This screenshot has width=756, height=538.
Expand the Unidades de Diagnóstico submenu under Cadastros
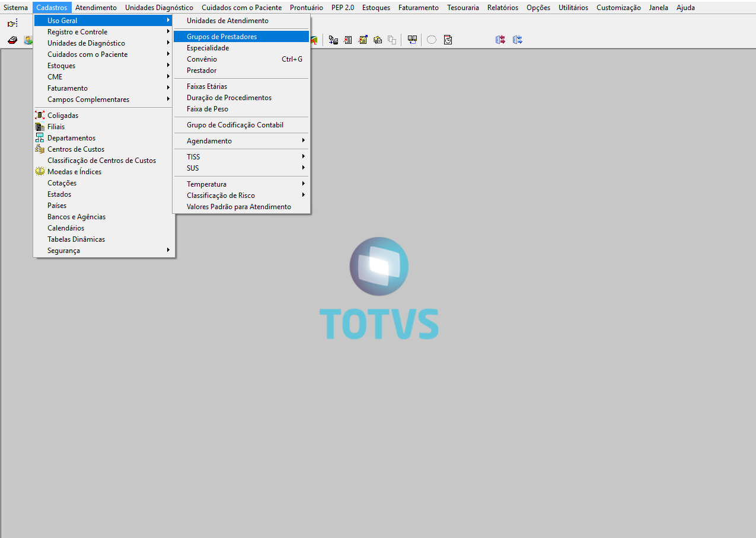[104, 43]
